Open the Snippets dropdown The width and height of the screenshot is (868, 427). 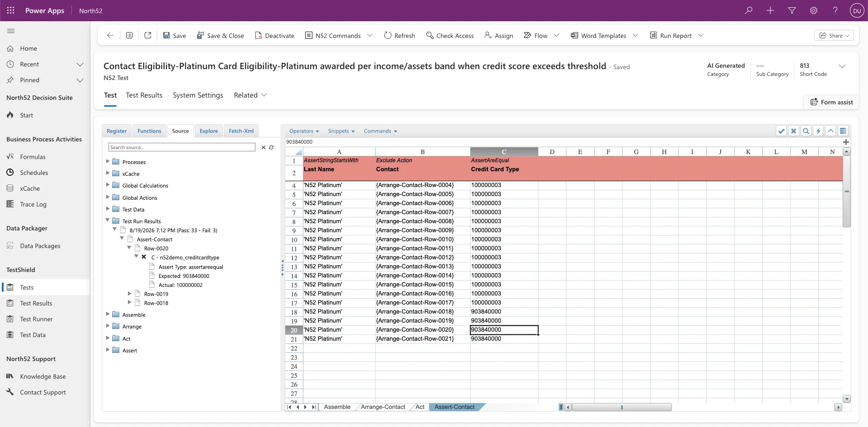[341, 131]
